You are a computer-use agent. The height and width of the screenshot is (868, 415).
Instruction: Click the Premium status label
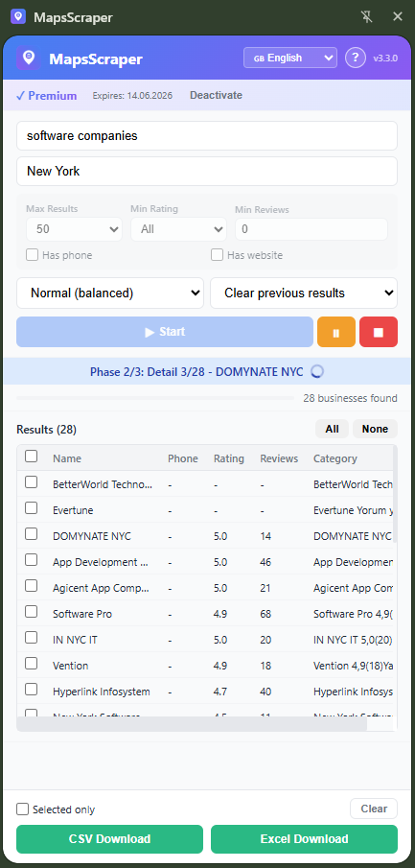46,96
